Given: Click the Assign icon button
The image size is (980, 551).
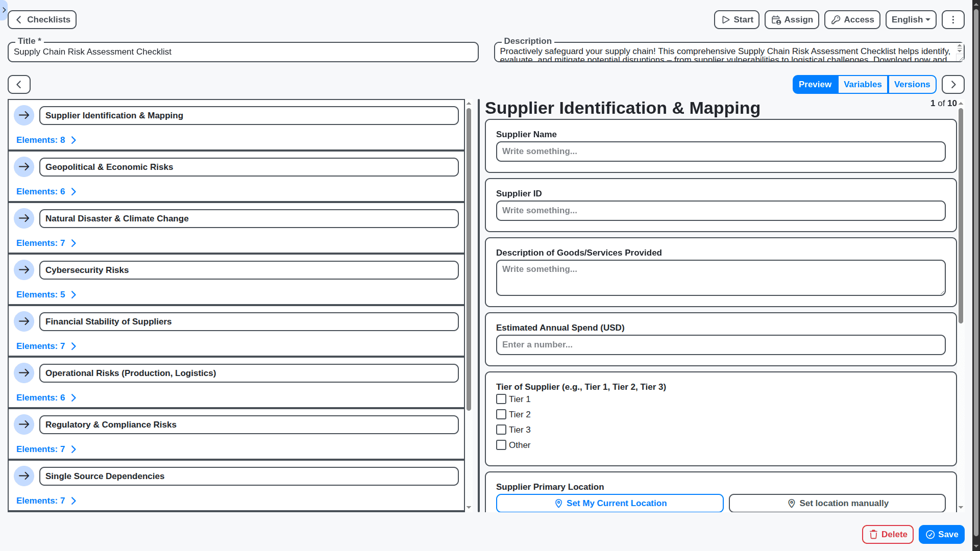Looking at the screenshot, I should pos(776,19).
